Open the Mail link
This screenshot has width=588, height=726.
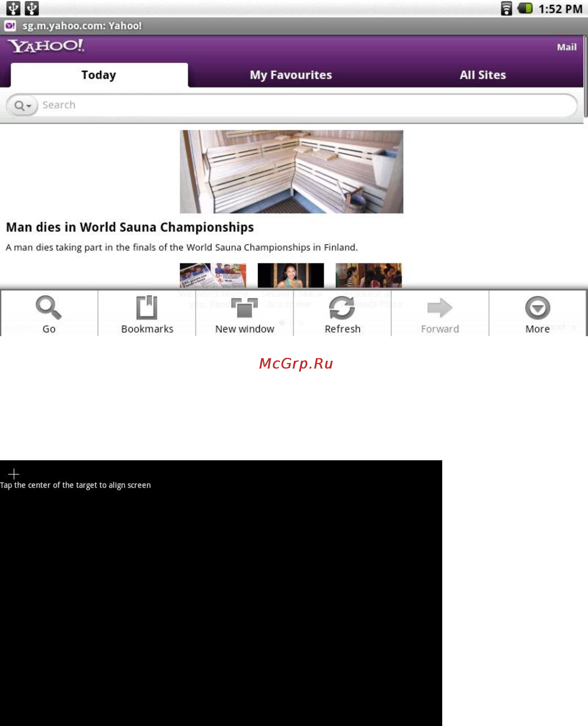point(567,47)
